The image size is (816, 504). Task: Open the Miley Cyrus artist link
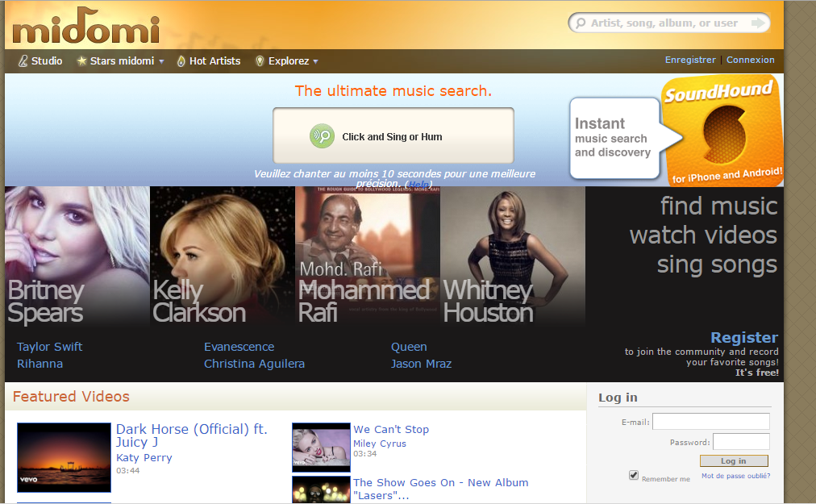tap(380, 444)
